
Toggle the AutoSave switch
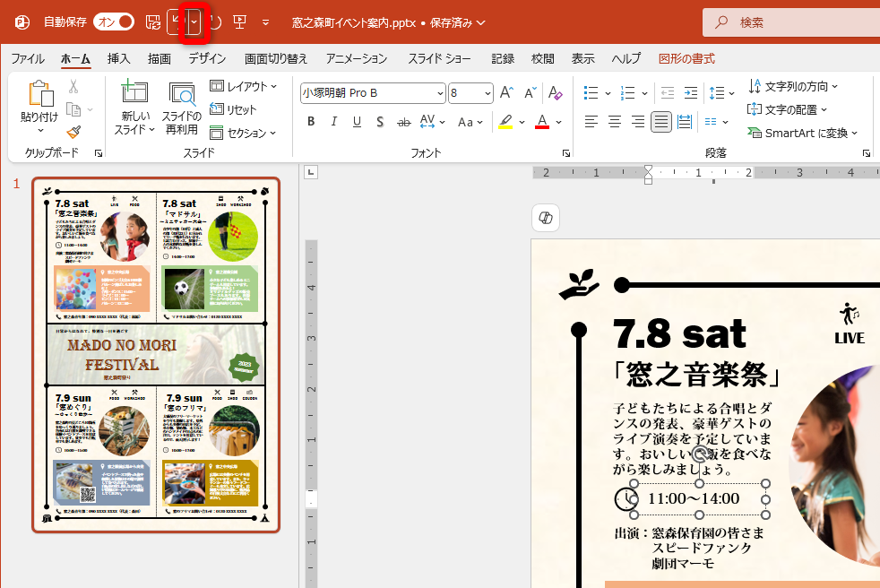coord(114,22)
